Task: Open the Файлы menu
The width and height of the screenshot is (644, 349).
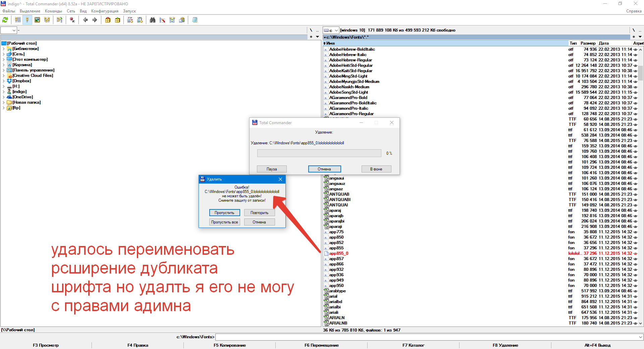Action: 9,11
